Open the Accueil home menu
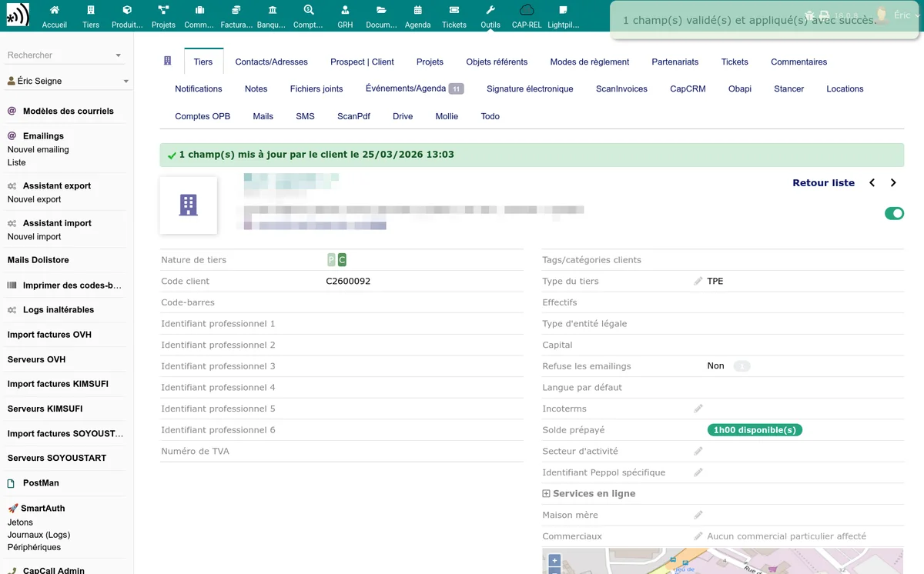The image size is (924, 574). (x=55, y=16)
